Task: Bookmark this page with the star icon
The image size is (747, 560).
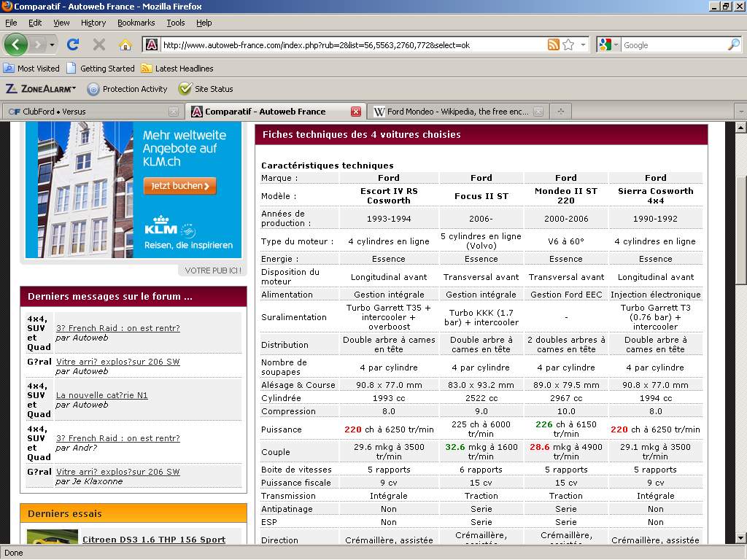Action: [x=568, y=45]
